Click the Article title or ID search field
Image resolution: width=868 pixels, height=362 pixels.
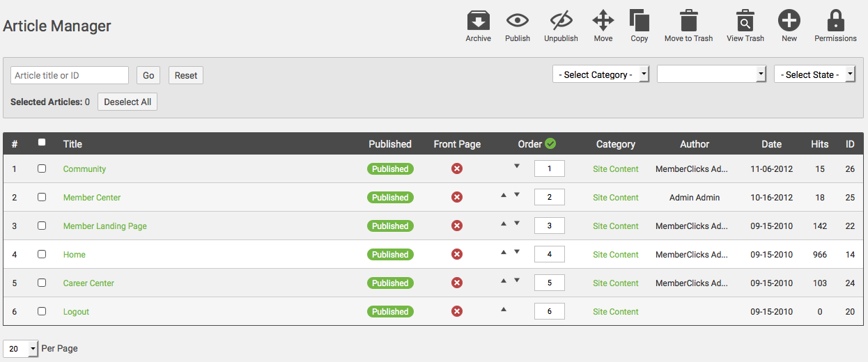point(70,75)
